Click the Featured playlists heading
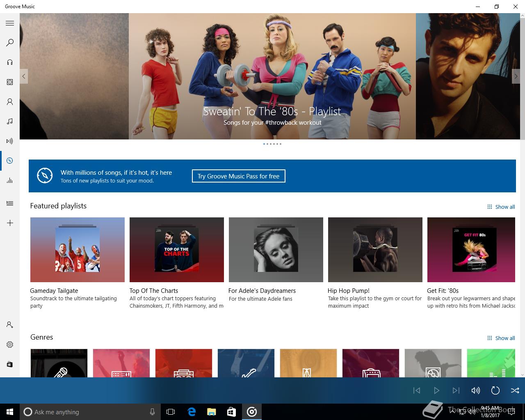The height and width of the screenshot is (420, 525). [x=58, y=206]
